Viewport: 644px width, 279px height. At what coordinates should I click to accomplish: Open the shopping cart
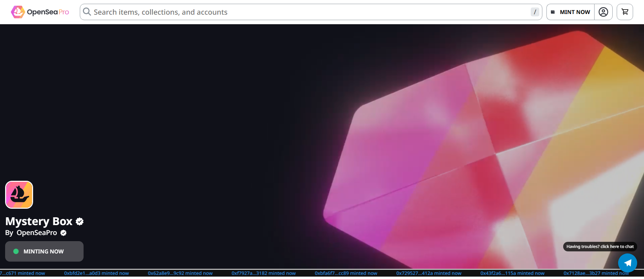[x=625, y=12]
